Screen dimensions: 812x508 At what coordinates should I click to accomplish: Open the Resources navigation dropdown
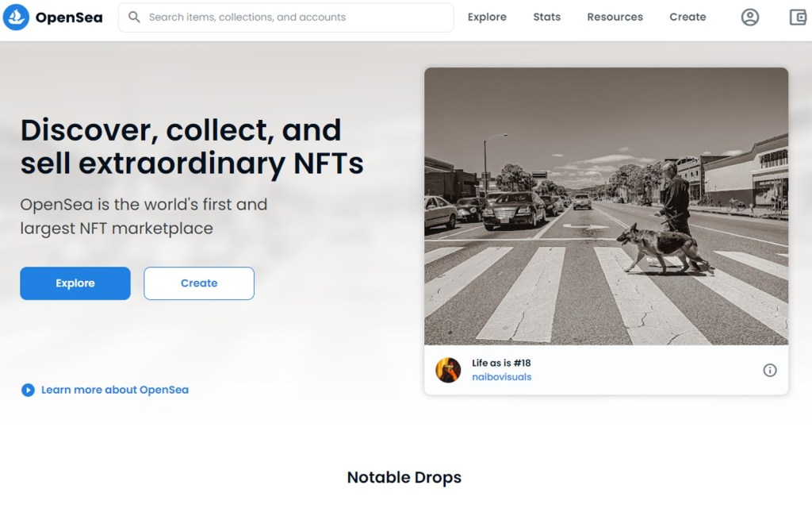coord(615,17)
